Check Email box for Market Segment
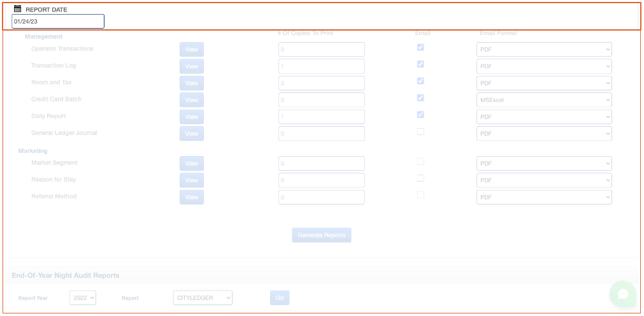This screenshot has height=316, width=644. (x=420, y=162)
